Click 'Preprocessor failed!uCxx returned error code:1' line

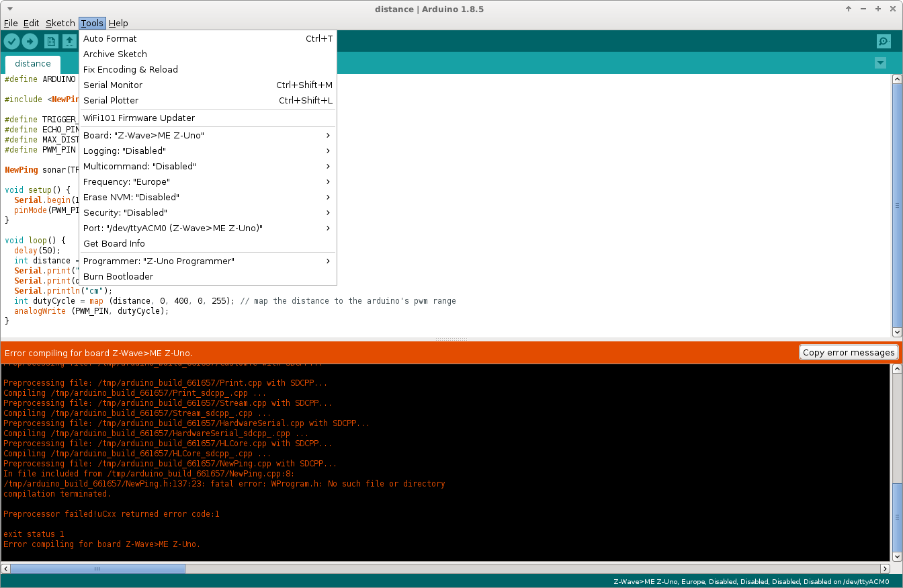tap(112, 514)
